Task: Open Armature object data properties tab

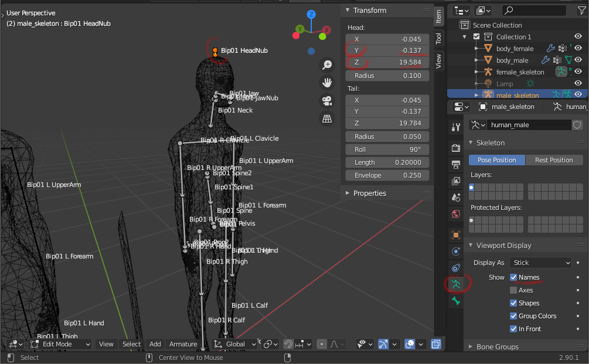Action: pos(456,284)
